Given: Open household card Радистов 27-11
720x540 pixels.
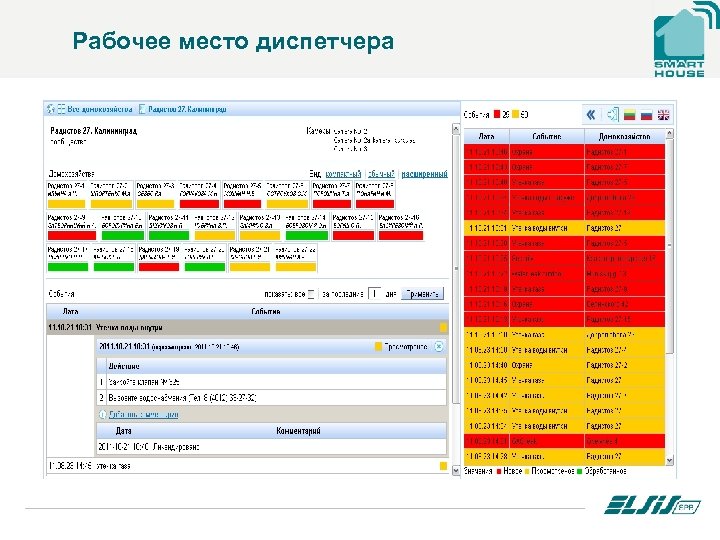Looking at the screenshot, I should point(169,227).
